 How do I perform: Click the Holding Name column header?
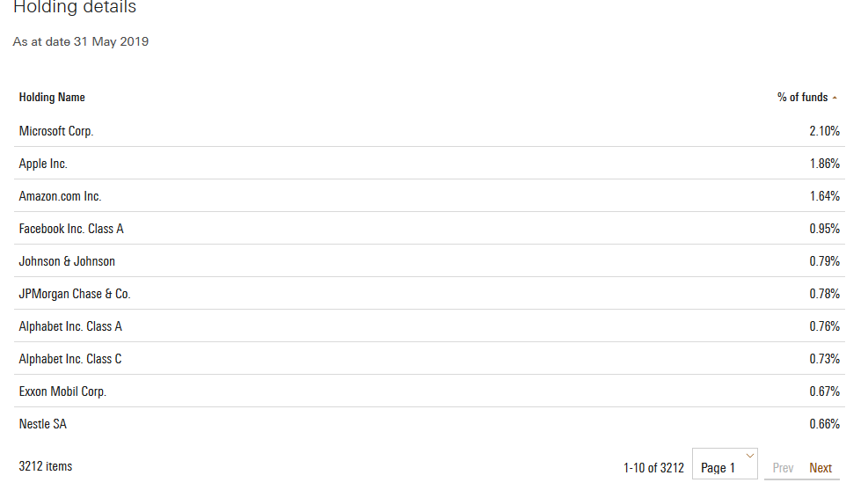52,98
